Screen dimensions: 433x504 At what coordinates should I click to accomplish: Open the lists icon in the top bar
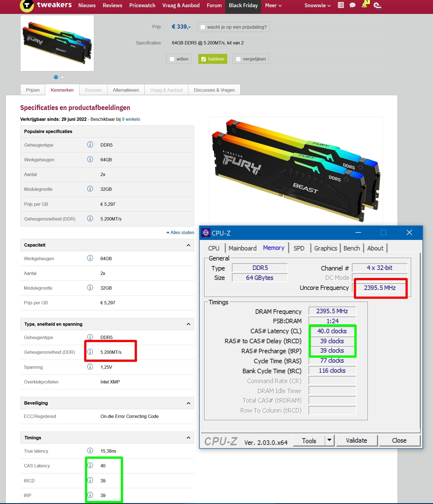click(341, 5)
